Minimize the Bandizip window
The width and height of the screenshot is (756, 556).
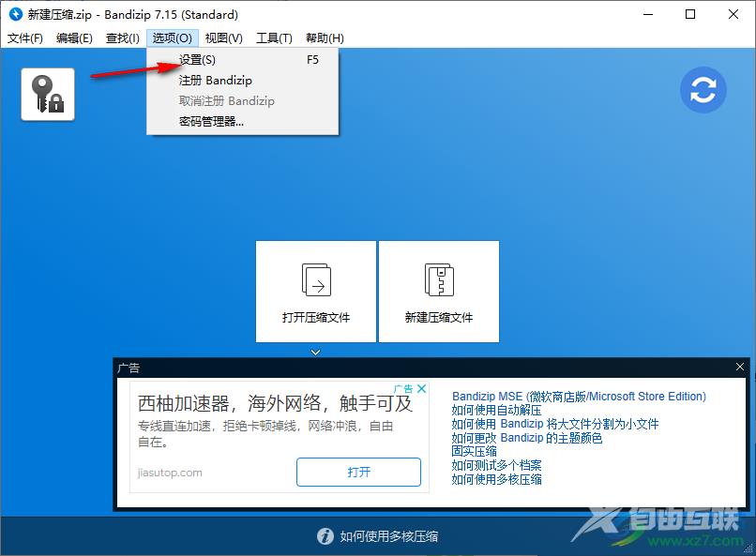(x=648, y=14)
